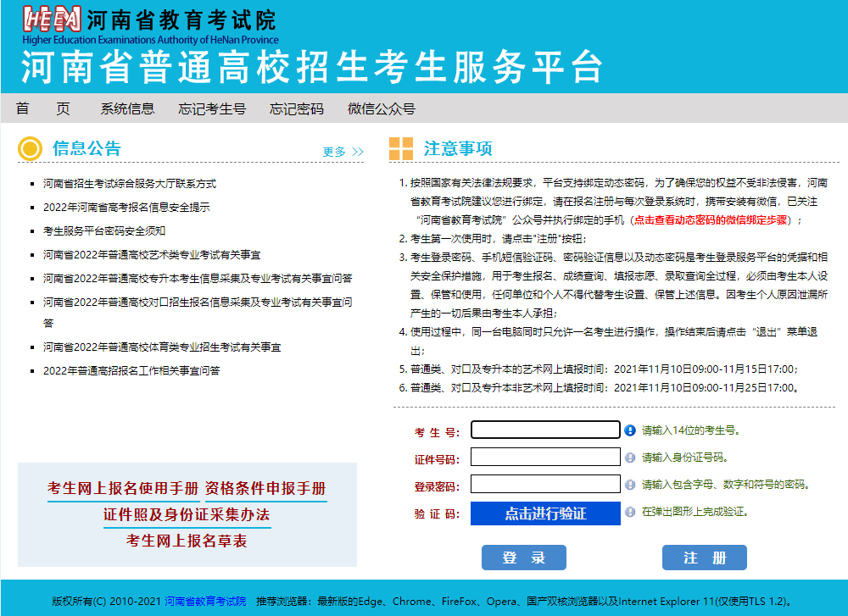Open the 忘记考生号 menu item
Image resolution: width=848 pixels, height=616 pixels.
212,108
